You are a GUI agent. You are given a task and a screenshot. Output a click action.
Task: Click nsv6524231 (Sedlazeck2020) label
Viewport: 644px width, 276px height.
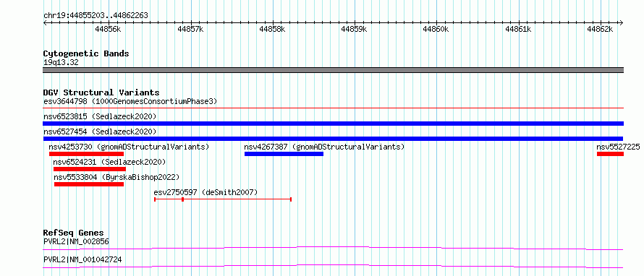[110, 162]
